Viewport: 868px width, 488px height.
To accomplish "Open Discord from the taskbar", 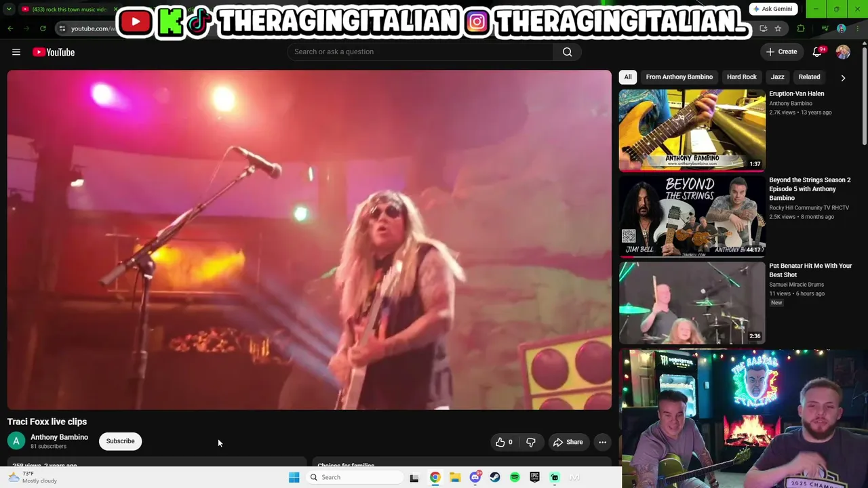I will 475,477.
